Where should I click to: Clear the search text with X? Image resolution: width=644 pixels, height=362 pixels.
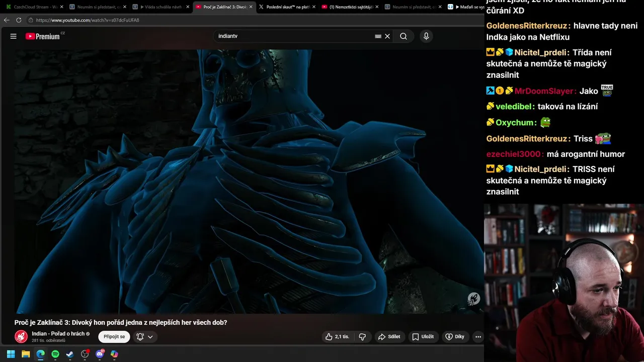[x=387, y=36]
